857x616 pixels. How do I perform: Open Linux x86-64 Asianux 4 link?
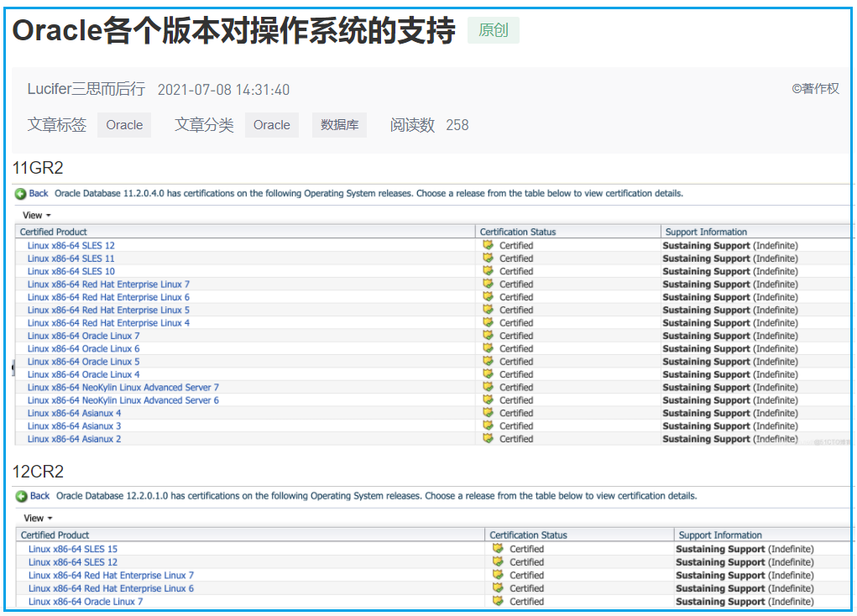(x=75, y=413)
